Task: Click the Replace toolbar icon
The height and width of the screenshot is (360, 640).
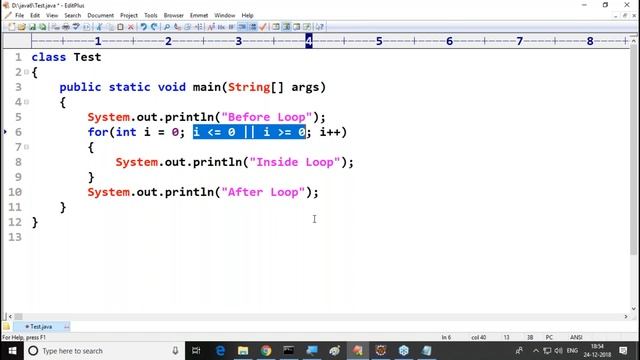Action: [x=177, y=27]
